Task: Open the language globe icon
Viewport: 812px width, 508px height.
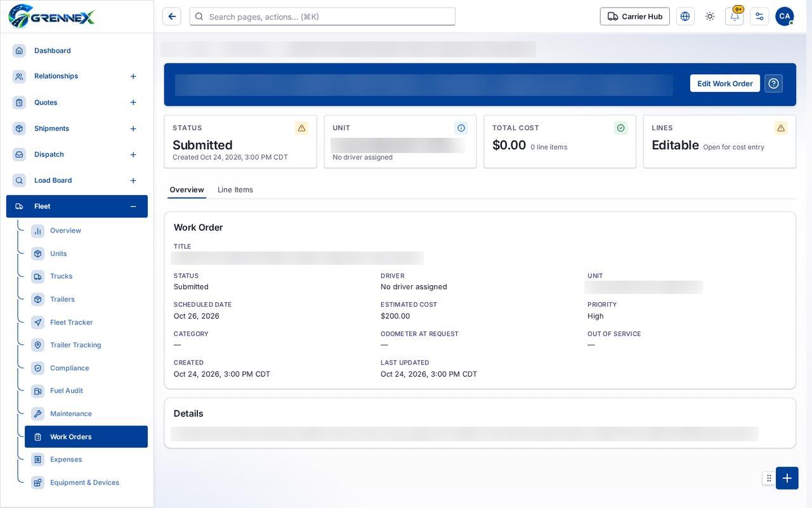Action: click(x=685, y=17)
